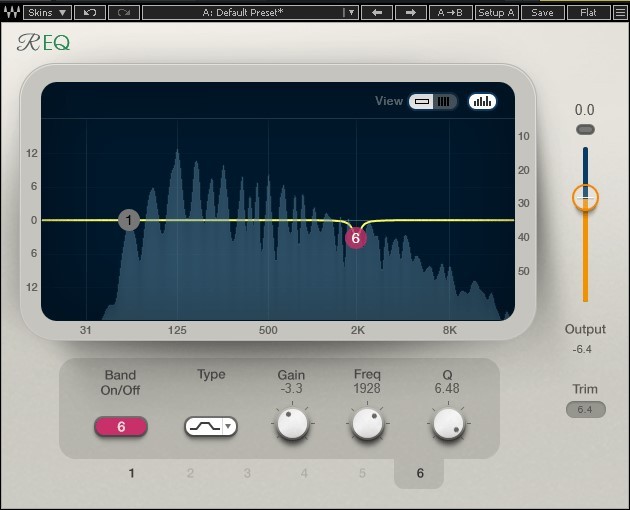This screenshot has width=630, height=510.
Task: Select the multi-band view mode icon
Action: (x=444, y=101)
